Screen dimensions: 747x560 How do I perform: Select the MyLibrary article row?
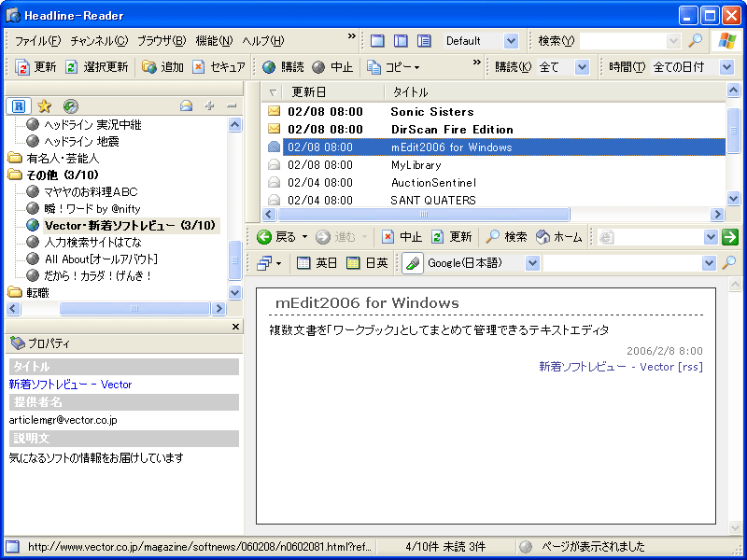coord(494,165)
